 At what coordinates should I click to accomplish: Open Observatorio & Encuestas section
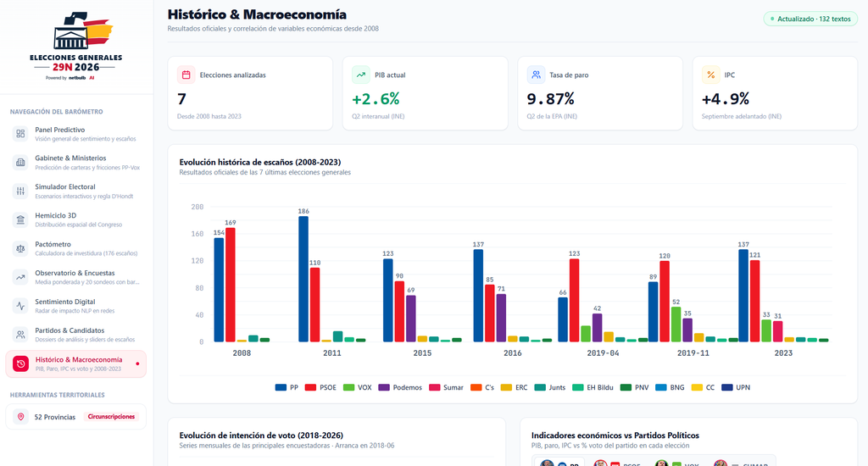point(75,277)
